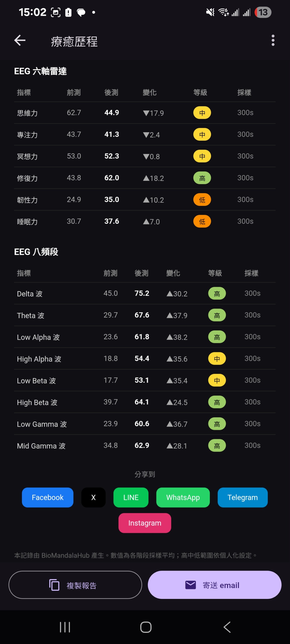Tap the 後測 column header in 六軸雷達
Image resolution: width=290 pixels, height=644 pixels.
coord(111,92)
